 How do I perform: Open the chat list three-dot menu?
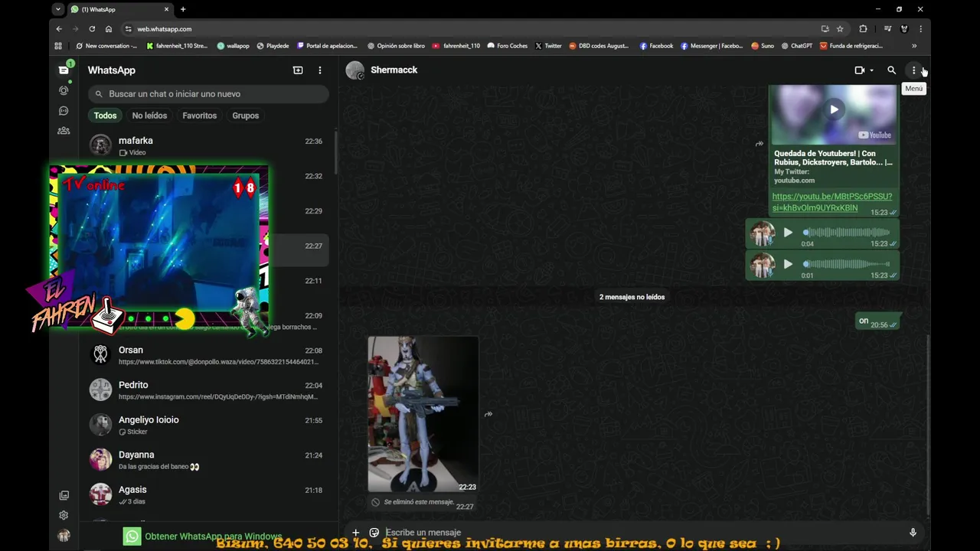coord(320,70)
